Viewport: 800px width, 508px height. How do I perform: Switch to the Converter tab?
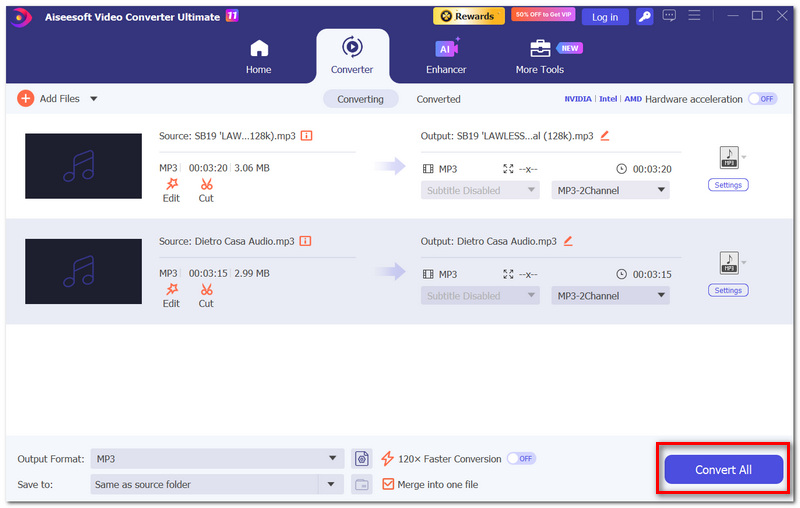pos(352,56)
